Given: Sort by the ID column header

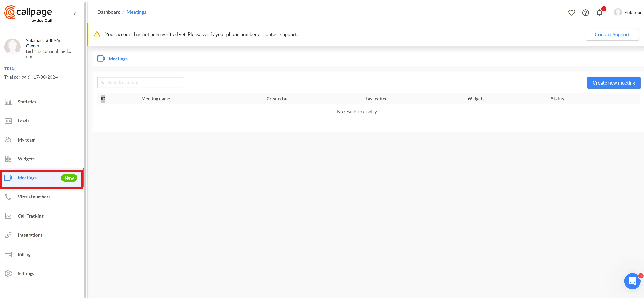Looking at the screenshot, I should pyautogui.click(x=103, y=99).
